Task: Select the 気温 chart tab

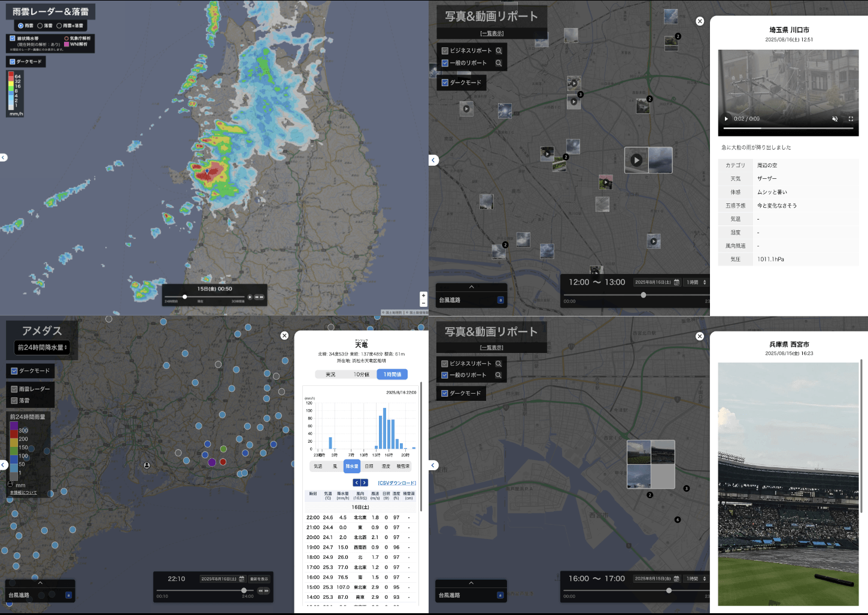Action: click(x=318, y=466)
